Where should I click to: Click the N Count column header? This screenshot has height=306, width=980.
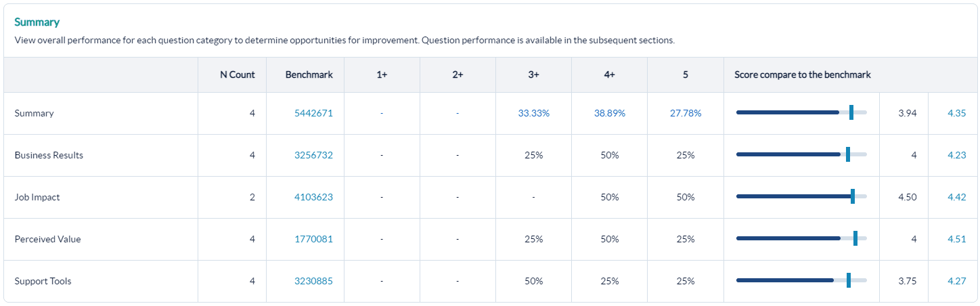coord(237,74)
